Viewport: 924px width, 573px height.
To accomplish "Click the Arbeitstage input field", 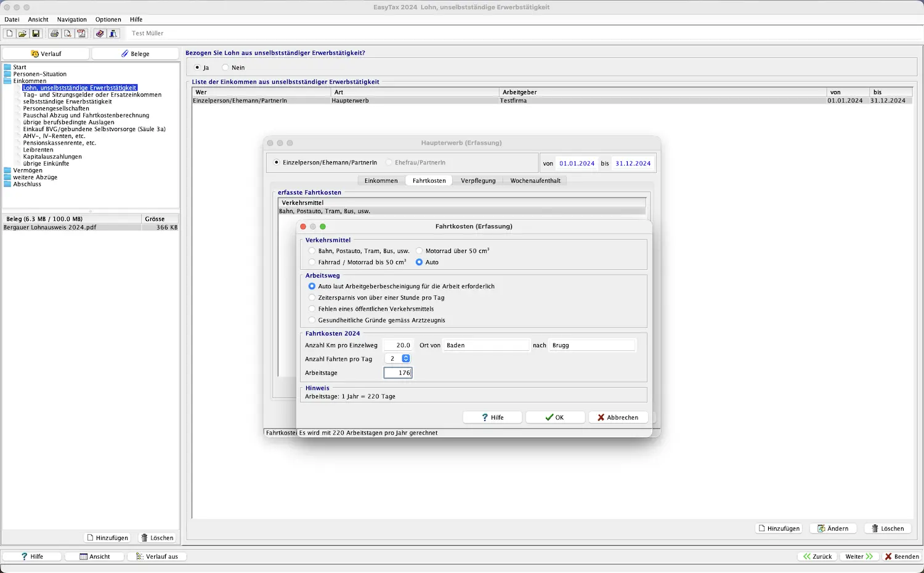I will [x=397, y=373].
